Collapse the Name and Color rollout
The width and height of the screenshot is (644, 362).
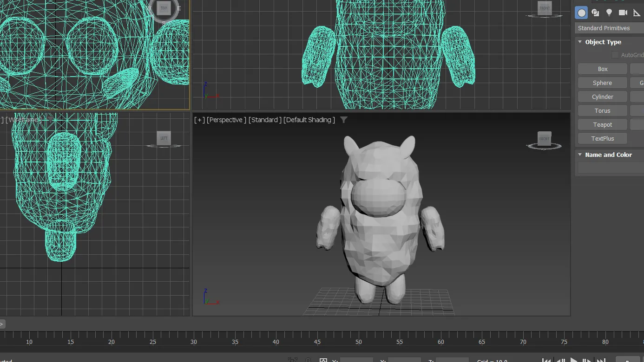click(x=580, y=155)
